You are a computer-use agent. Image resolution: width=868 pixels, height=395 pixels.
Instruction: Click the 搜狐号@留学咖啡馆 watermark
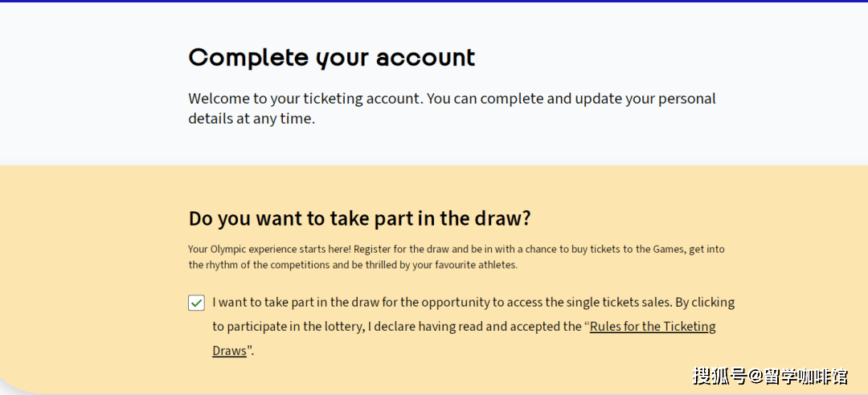(770, 374)
